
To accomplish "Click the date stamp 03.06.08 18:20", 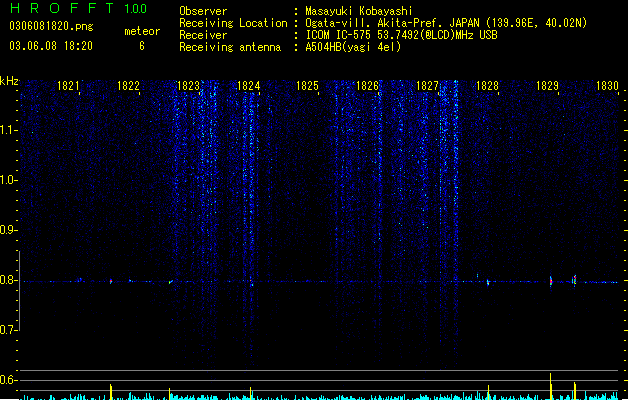I will (51, 46).
